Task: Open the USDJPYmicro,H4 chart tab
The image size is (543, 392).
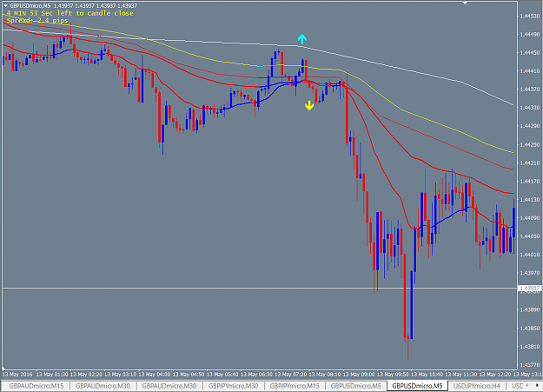Action: (x=477, y=386)
